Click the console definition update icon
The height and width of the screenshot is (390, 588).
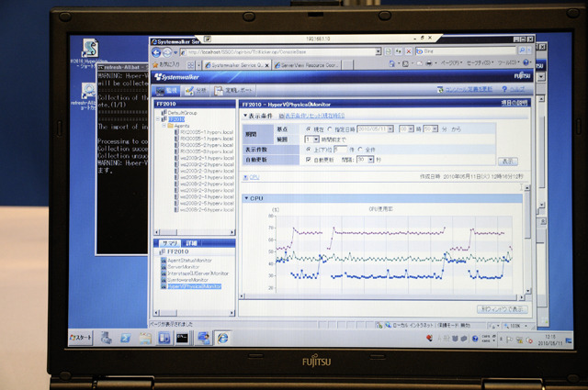click(440, 90)
